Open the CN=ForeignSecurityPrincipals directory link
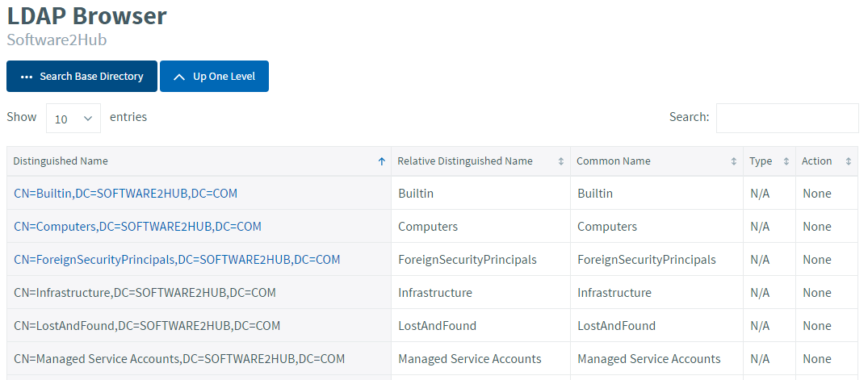 pyautogui.click(x=177, y=260)
